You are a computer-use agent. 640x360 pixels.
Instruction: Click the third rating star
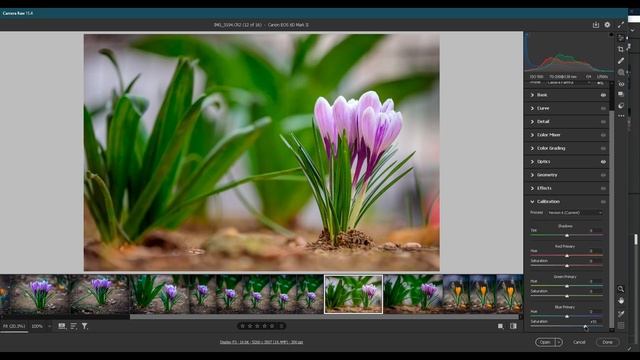(x=258, y=326)
